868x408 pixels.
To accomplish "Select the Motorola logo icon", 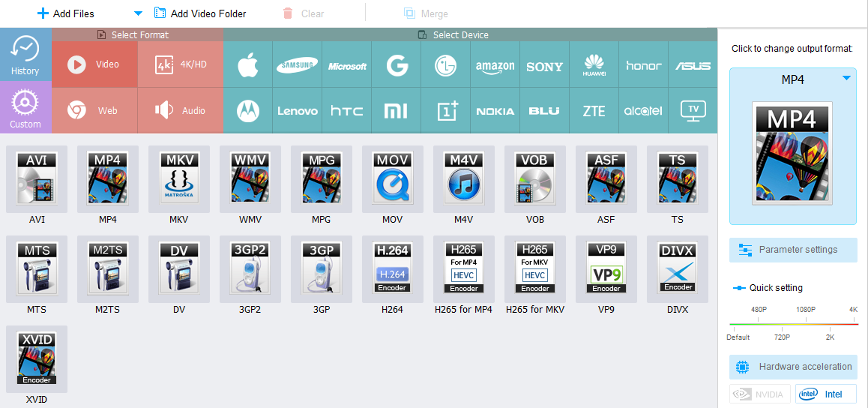I will (x=248, y=111).
